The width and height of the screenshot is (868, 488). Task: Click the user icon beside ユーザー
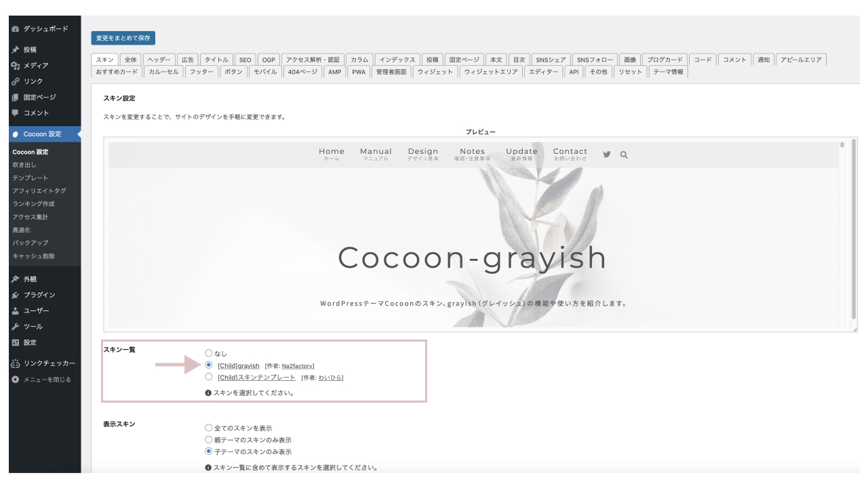pyautogui.click(x=16, y=310)
